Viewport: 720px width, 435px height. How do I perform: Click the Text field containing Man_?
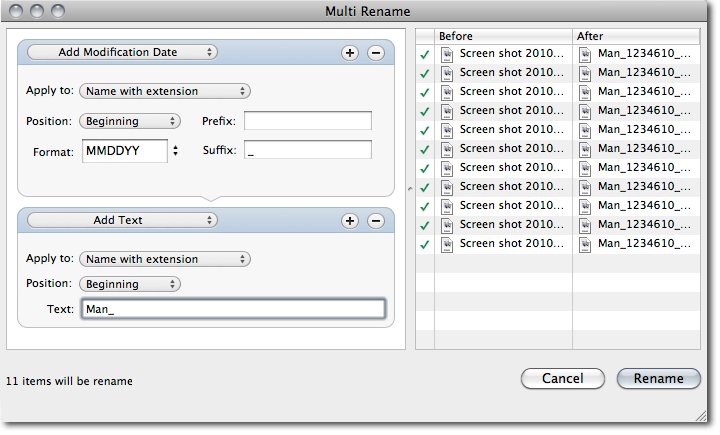[233, 309]
